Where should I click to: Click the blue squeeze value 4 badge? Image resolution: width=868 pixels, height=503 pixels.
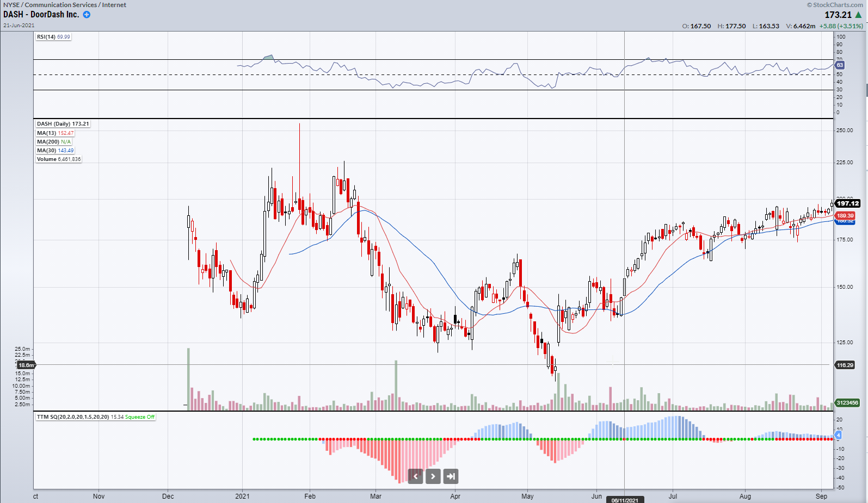[x=838, y=435]
